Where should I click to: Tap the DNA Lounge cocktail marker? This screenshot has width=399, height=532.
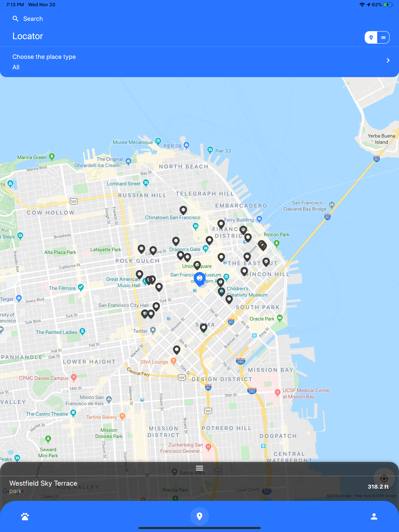tap(174, 361)
